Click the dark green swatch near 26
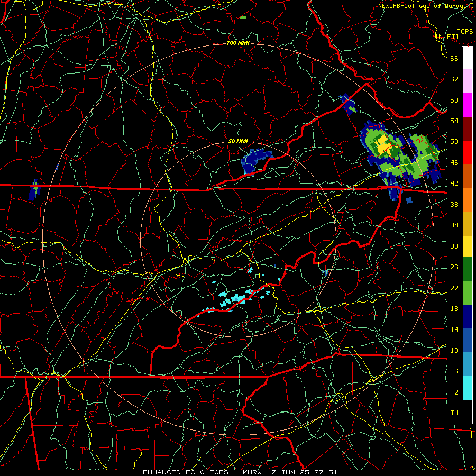Screen dimensions: 476x476 (467, 269)
